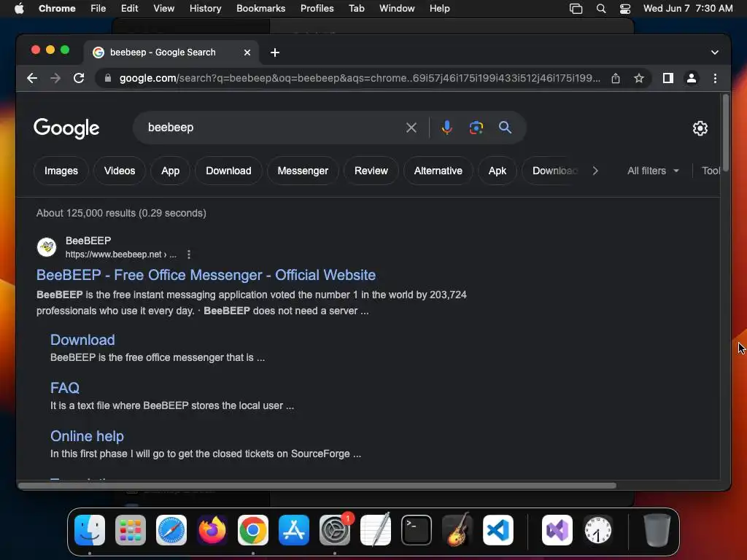Viewport: 747px width, 560px height.
Task: Launch Visual Studio Code from Dock
Action: pyautogui.click(x=498, y=530)
